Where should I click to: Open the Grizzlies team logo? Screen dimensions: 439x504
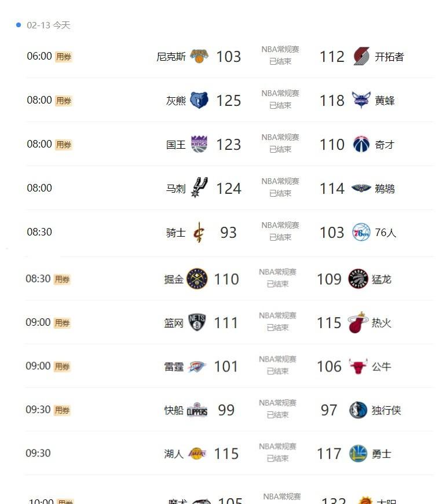click(199, 100)
